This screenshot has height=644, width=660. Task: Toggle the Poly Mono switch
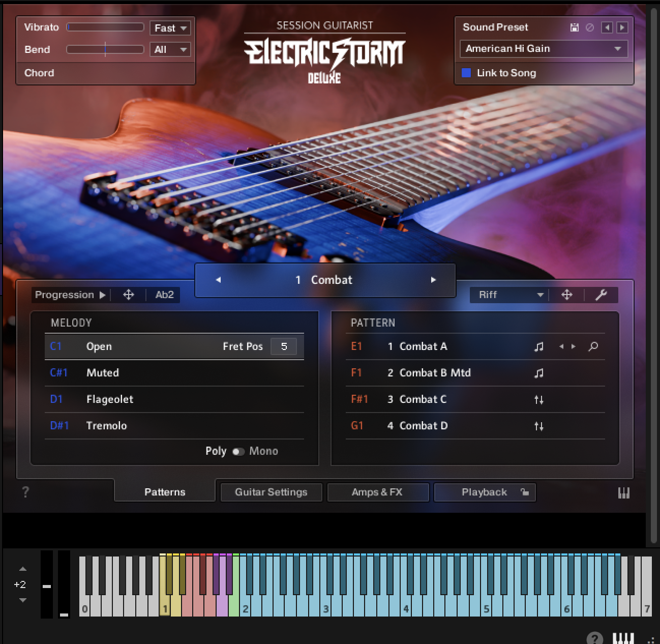pos(238,451)
